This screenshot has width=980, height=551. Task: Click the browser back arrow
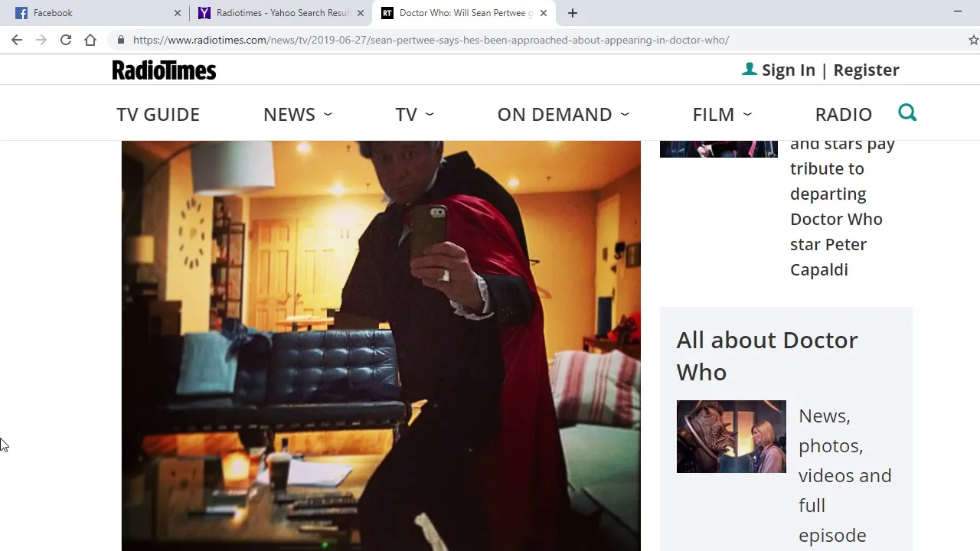(x=17, y=40)
